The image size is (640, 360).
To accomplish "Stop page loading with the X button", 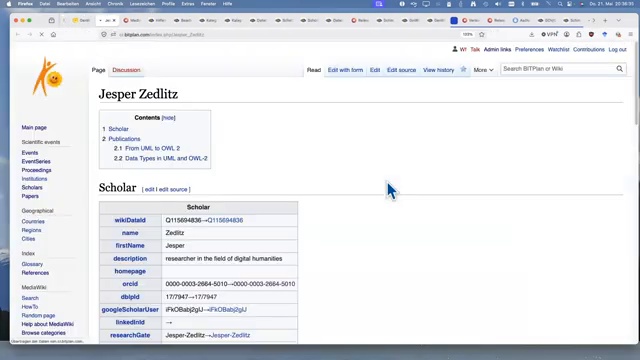I will coord(42,35).
